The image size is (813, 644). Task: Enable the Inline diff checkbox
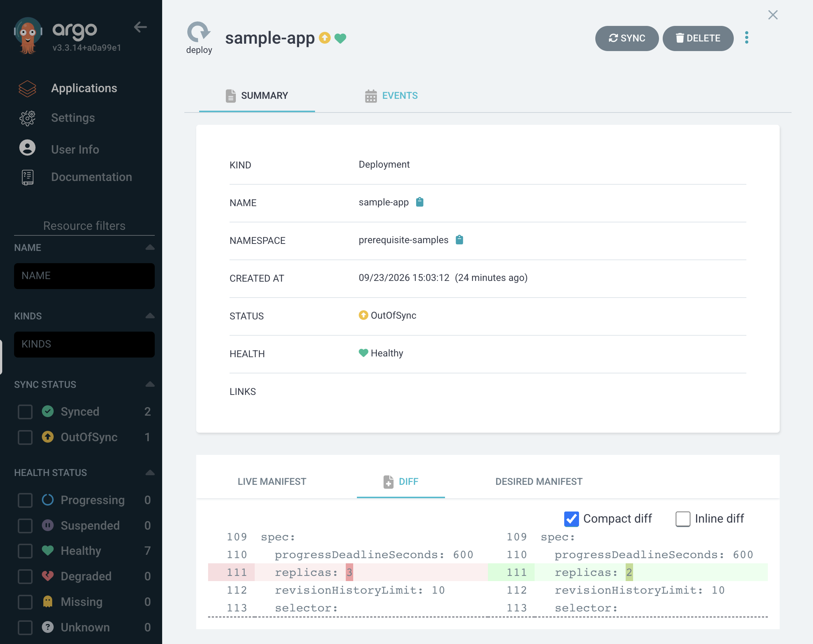(x=683, y=519)
